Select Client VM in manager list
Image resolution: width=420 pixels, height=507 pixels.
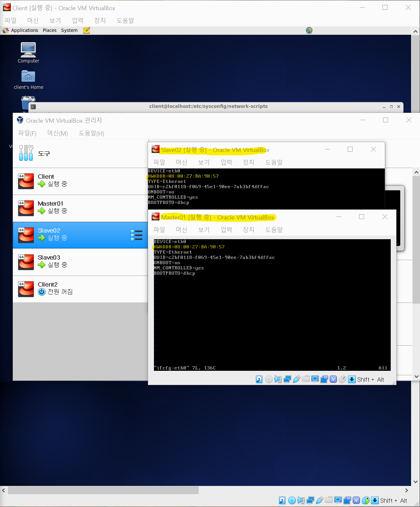click(80, 181)
